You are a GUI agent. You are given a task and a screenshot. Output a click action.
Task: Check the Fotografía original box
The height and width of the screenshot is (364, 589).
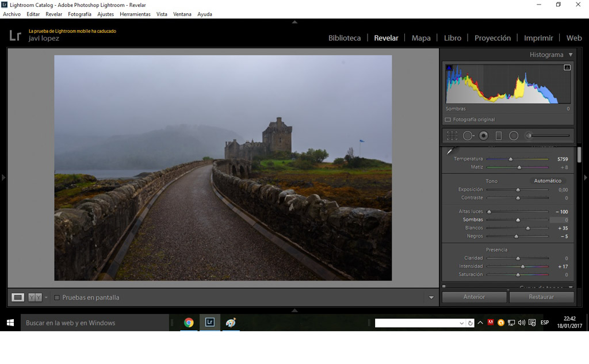coord(448,120)
